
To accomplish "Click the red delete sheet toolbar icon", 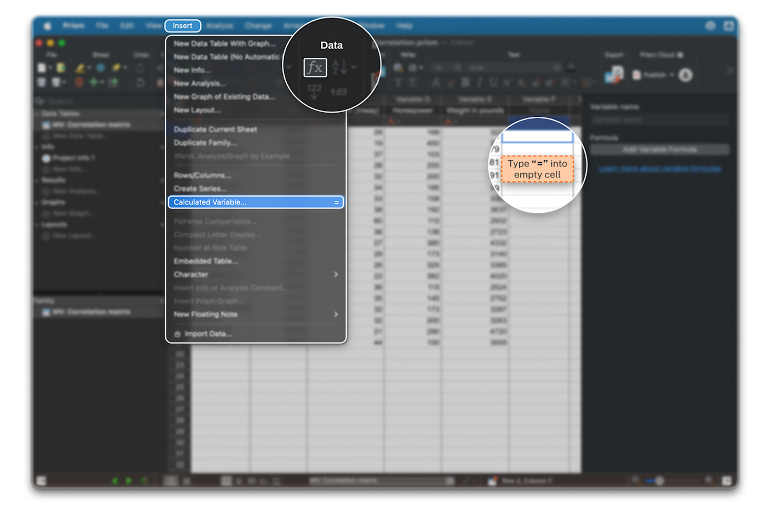I will coord(79,82).
